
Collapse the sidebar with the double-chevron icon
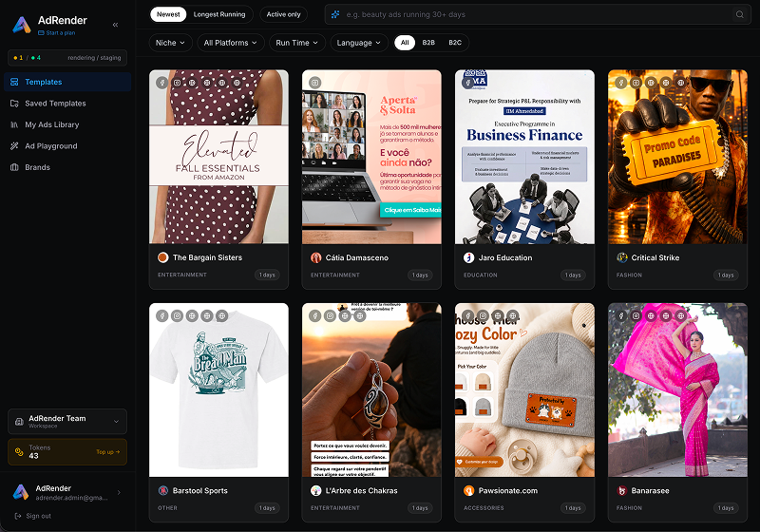115,25
